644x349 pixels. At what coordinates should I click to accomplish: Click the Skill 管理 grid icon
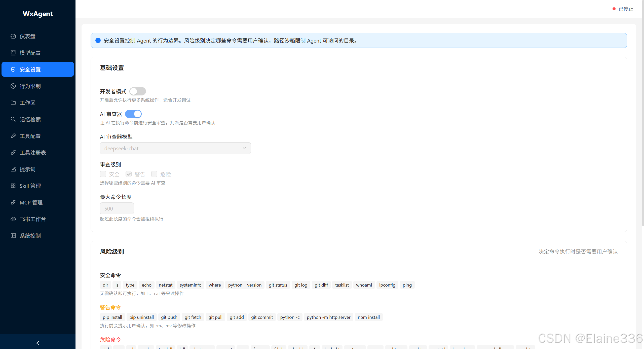(13, 186)
